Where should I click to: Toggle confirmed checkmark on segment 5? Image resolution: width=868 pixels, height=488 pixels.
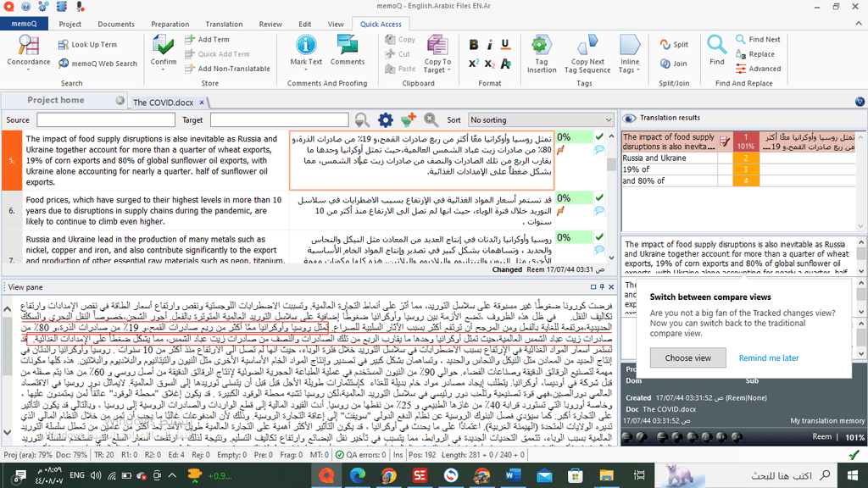click(x=599, y=136)
